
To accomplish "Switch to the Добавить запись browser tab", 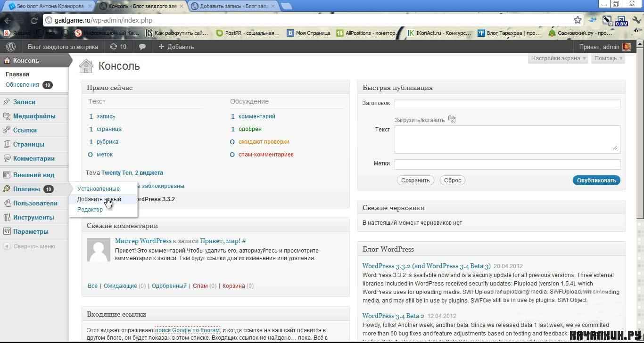I will click(234, 6).
